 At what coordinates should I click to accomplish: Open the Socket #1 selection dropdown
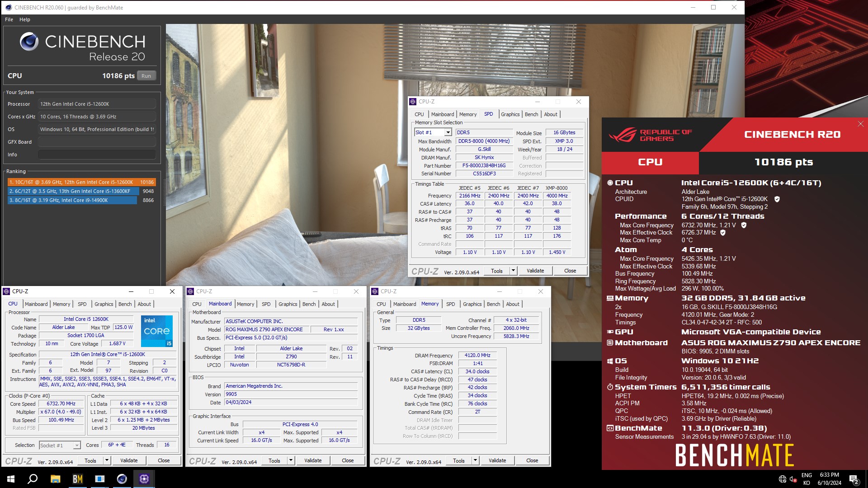(77, 446)
